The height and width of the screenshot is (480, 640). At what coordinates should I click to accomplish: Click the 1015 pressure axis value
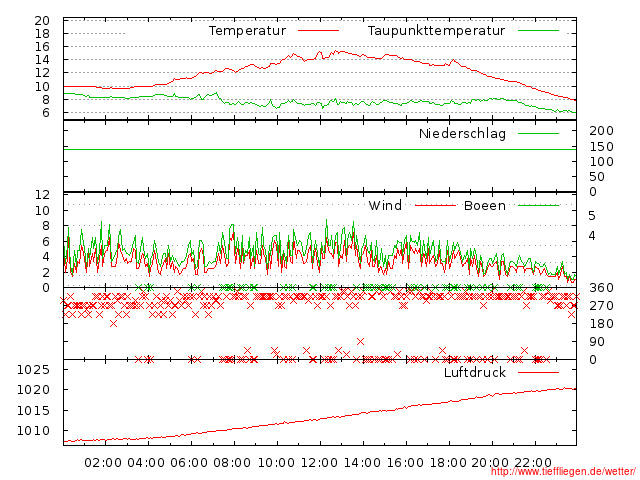point(33,410)
